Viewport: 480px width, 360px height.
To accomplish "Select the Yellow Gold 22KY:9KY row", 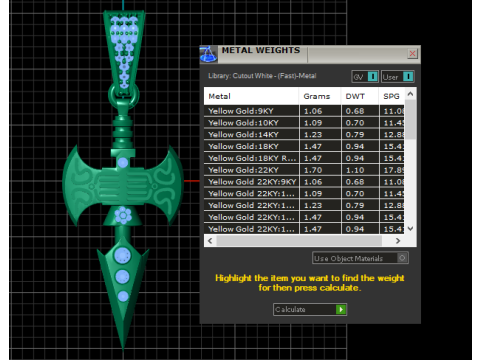I will (x=304, y=182).
